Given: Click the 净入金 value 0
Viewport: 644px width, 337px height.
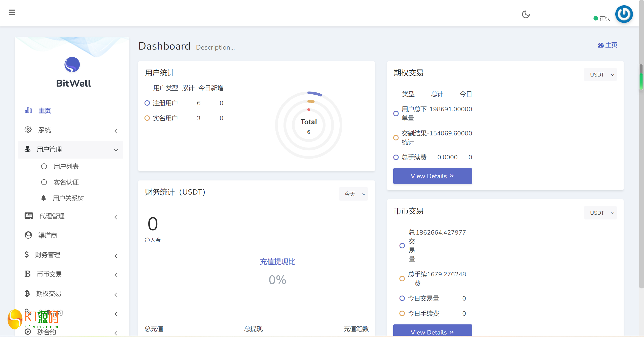Looking at the screenshot, I should click(153, 224).
